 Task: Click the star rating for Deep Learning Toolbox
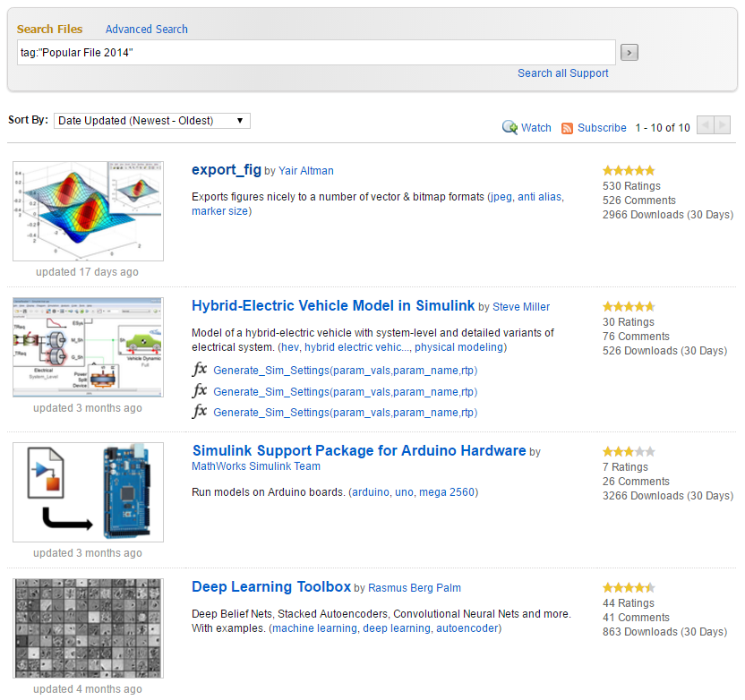tap(629, 588)
